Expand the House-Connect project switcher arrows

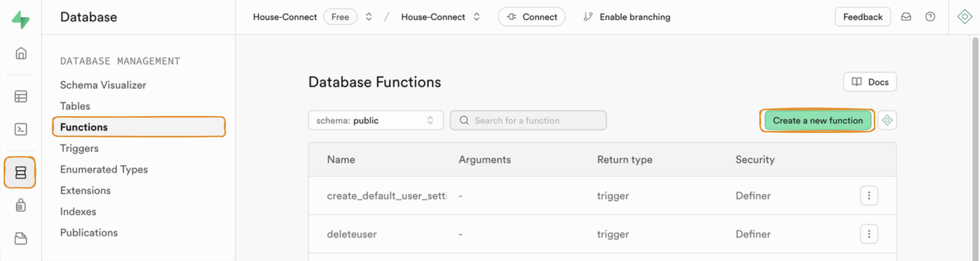click(x=476, y=17)
